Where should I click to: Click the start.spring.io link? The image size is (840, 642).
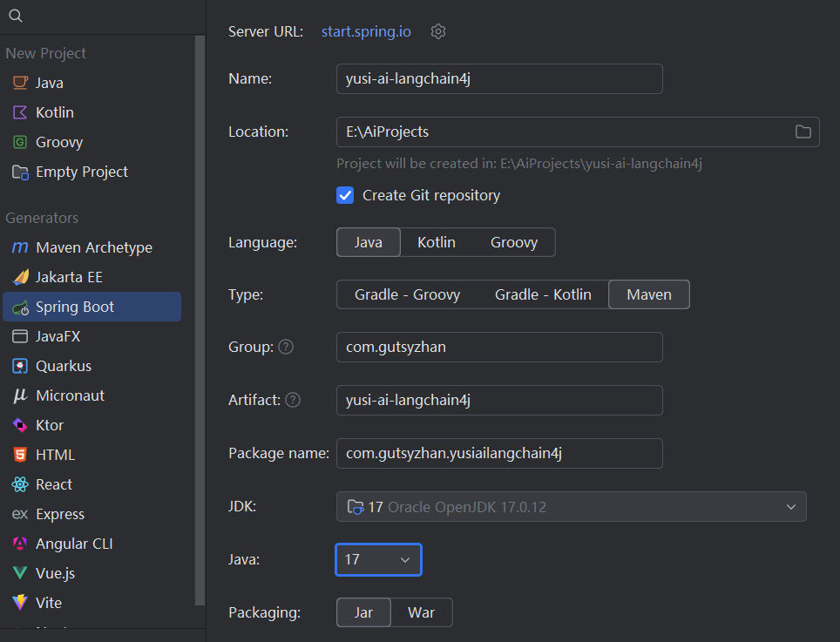click(366, 31)
